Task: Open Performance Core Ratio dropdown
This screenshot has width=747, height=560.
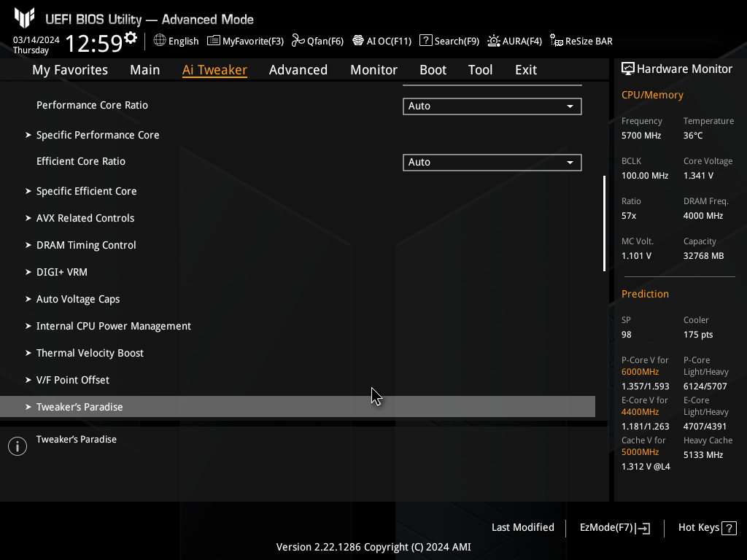Action: click(x=492, y=106)
